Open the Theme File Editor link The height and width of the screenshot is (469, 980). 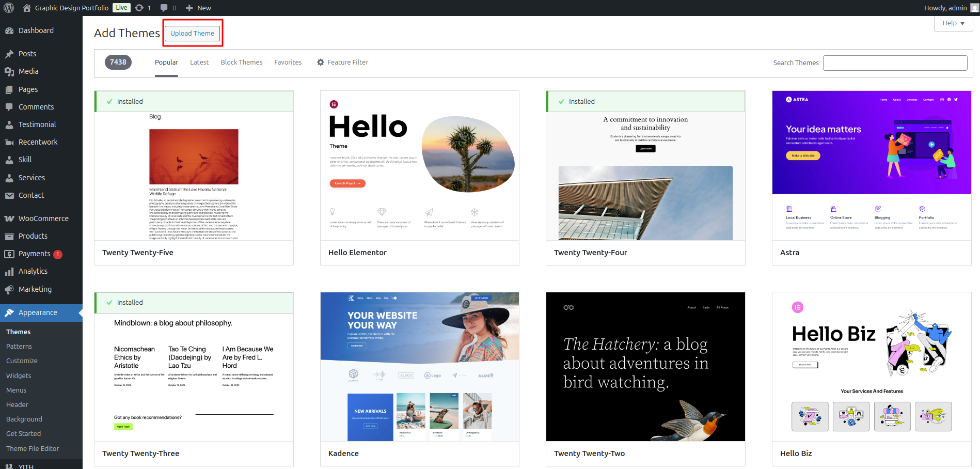pyautogui.click(x=32, y=448)
